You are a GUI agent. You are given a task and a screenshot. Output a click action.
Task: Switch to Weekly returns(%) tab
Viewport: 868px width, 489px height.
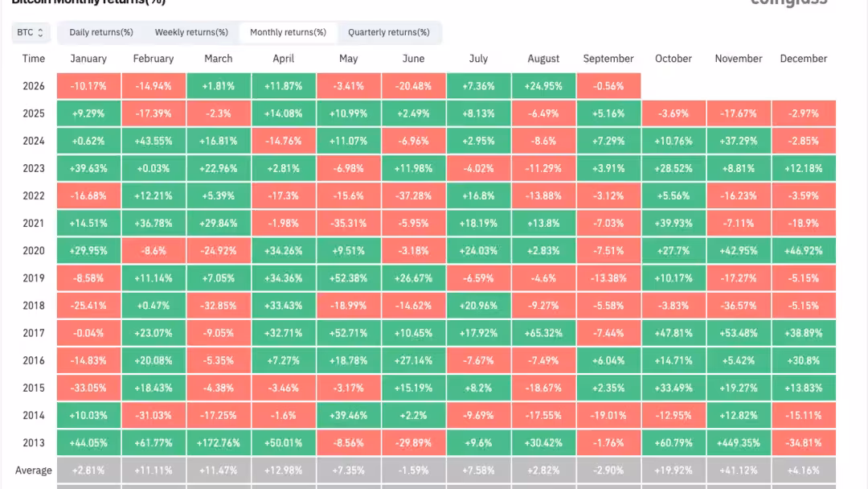[191, 32]
